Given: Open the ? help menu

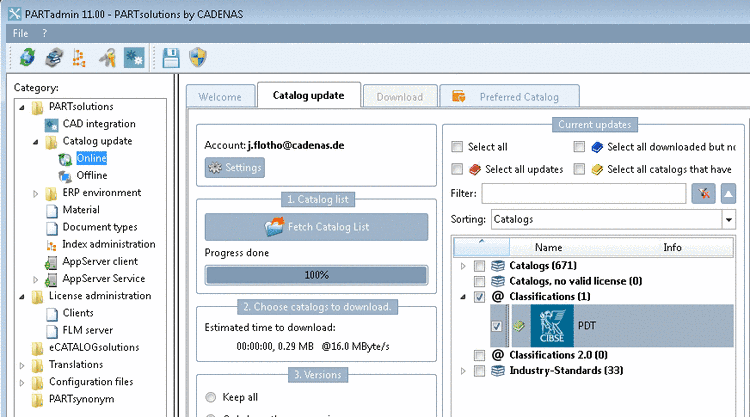Looking at the screenshot, I should 44,33.
